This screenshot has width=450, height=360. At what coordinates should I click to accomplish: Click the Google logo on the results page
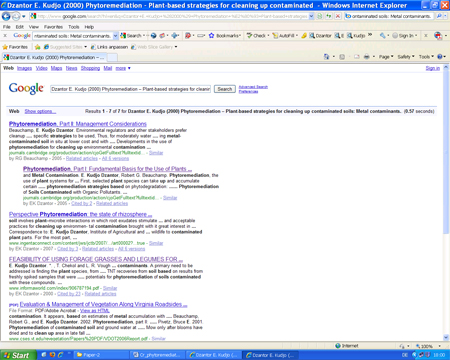coord(26,88)
